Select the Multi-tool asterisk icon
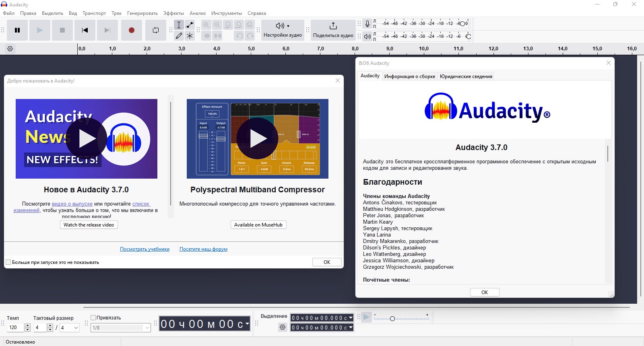This screenshot has width=644, height=346. coord(190,36)
